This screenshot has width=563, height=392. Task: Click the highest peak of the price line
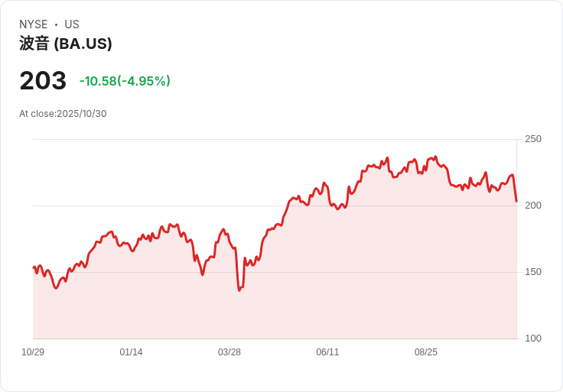coord(435,157)
